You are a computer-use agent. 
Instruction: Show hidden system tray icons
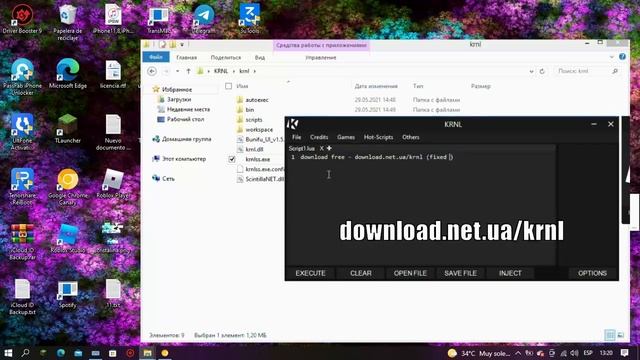(x=518, y=353)
